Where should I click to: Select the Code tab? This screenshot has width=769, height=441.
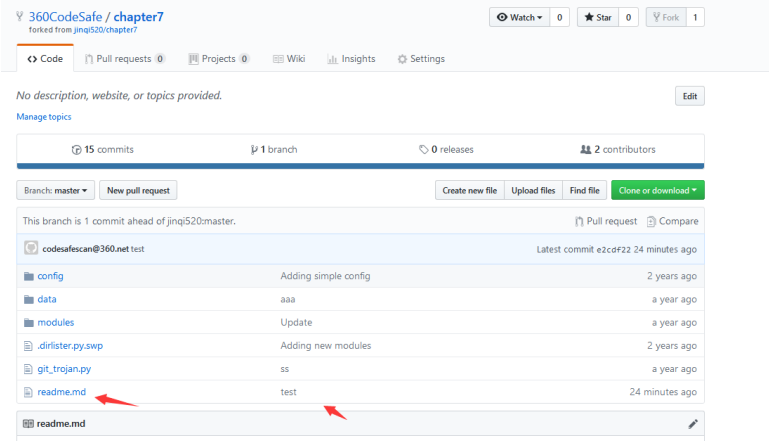[x=45, y=59]
